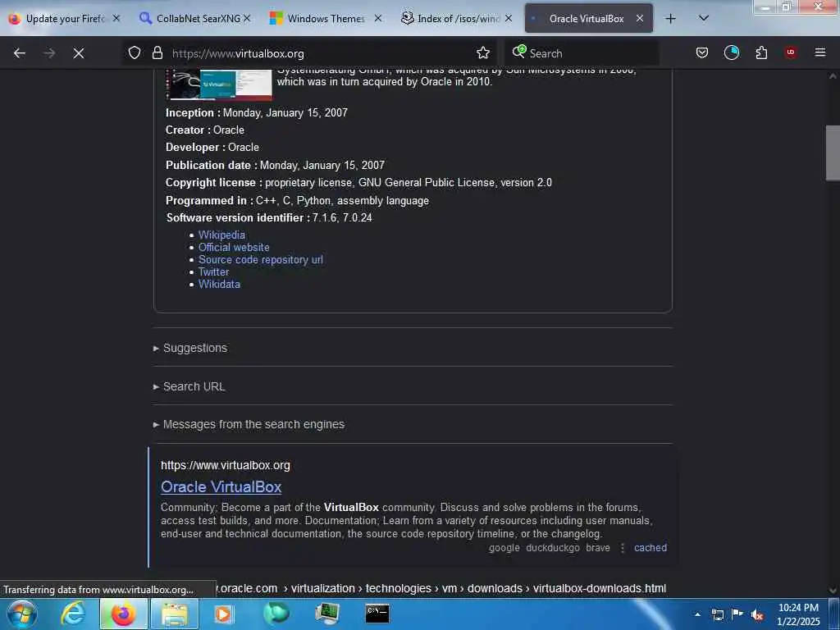Click the https://www.virtualbox.org result URL
This screenshot has height=630, width=840.
pyautogui.click(x=226, y=465)
